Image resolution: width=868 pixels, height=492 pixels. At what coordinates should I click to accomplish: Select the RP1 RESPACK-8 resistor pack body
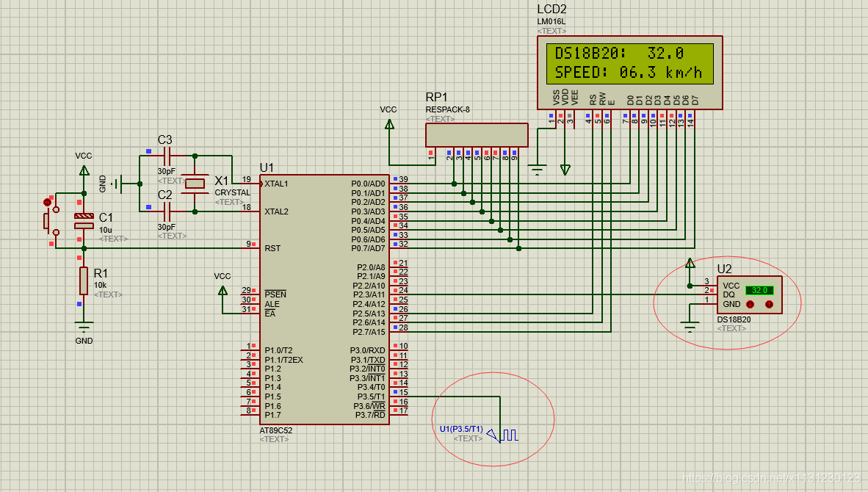[477, 135]
